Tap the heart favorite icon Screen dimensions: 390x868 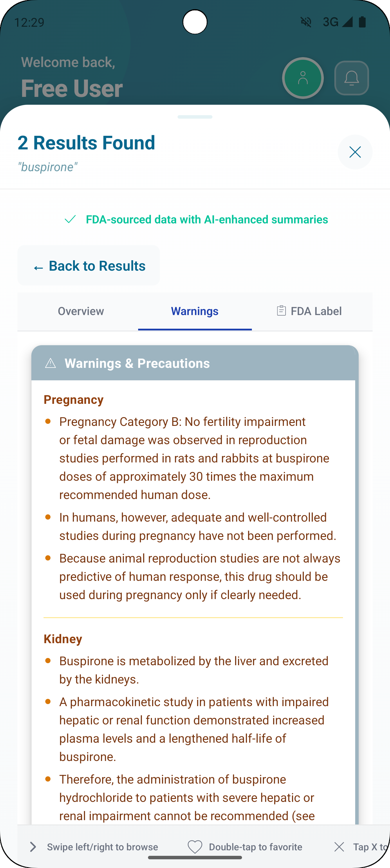[195, 847]
